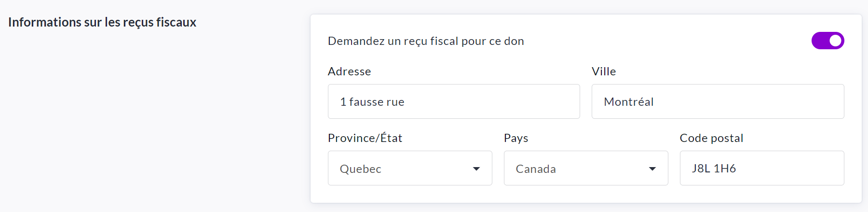
Task: Click the "Adresse" field label
Action: [x=349, y=71]
